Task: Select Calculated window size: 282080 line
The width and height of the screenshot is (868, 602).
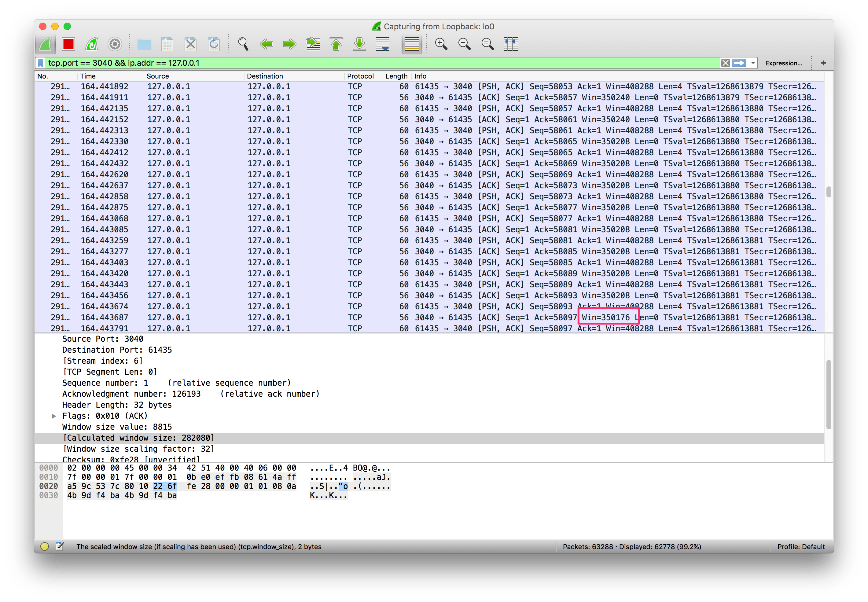Action: pos(429,438)
